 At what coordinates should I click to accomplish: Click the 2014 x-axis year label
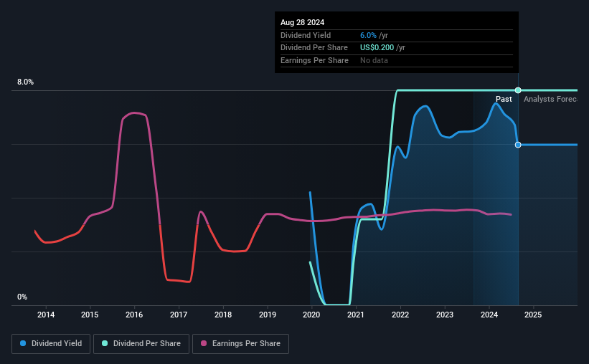46,315
